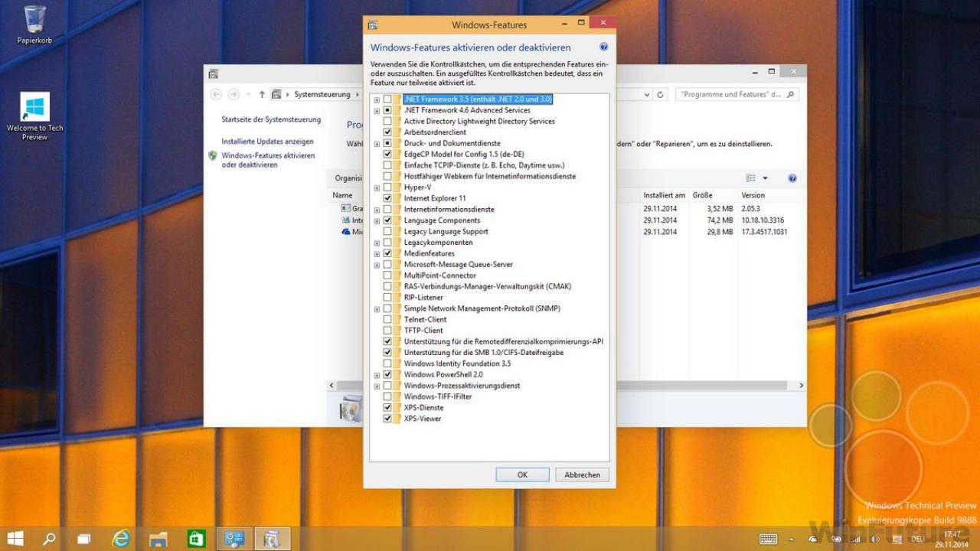
Task: Expand Druck- und Dokumentdienste node
Action: coord(377,143)
